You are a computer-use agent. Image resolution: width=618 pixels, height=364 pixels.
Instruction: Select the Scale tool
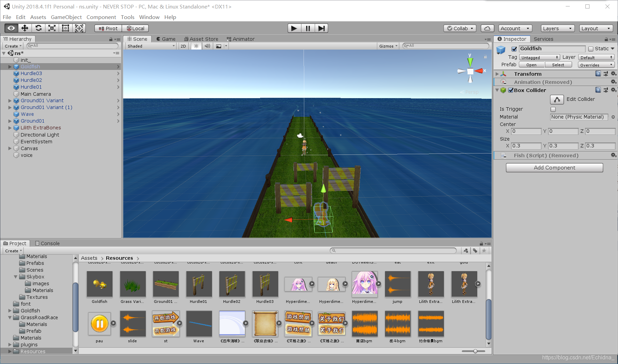[52, 28]
